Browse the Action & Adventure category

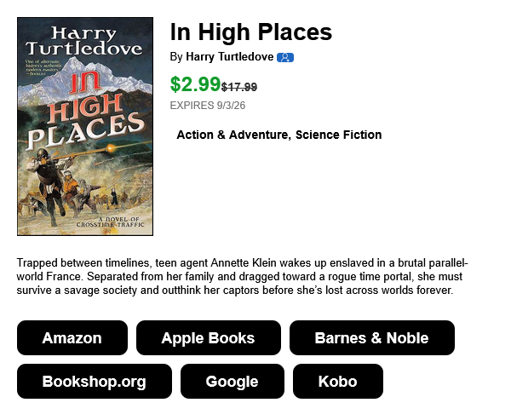pyautogui.click(x=232, y=135)
